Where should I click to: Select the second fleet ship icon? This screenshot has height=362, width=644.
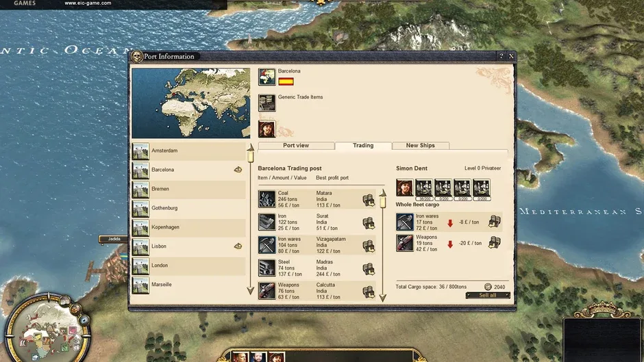443,188
